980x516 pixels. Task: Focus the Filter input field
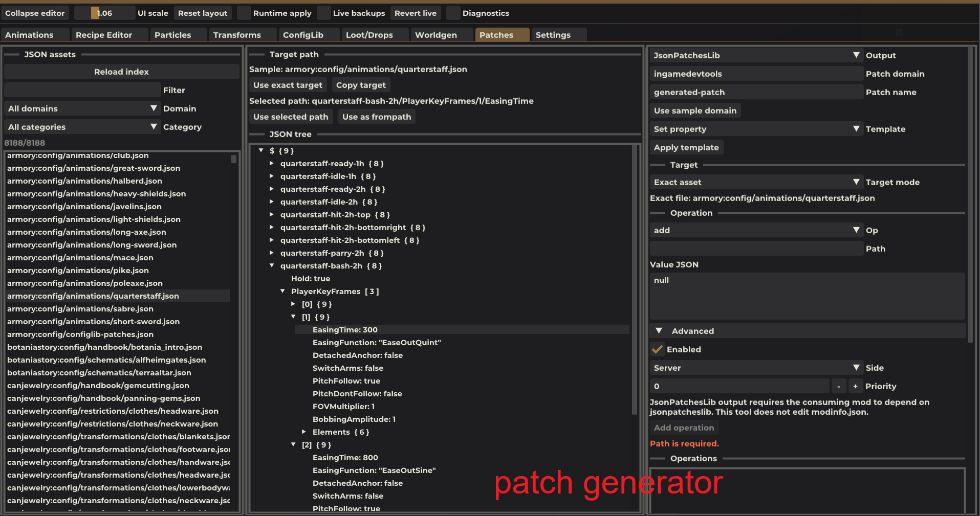click(x=82, y=90)
